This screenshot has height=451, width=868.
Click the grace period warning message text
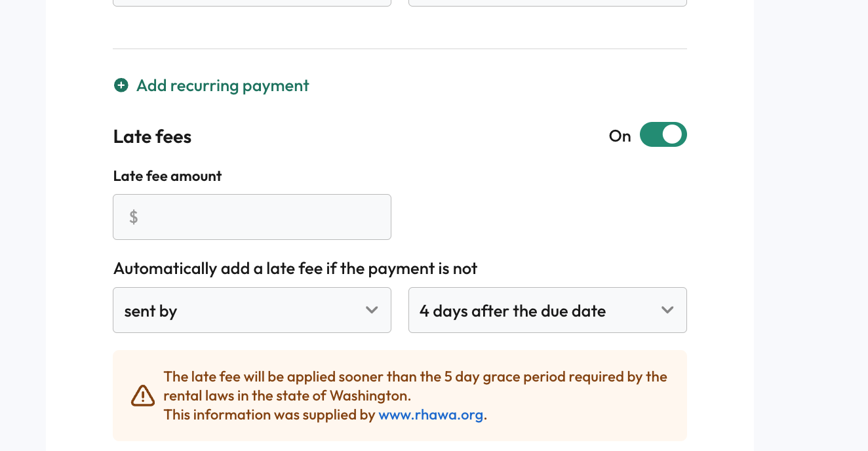(415, 386)
